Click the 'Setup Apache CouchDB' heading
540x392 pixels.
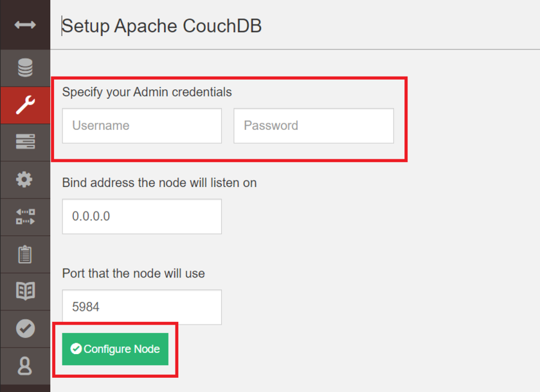161,26
